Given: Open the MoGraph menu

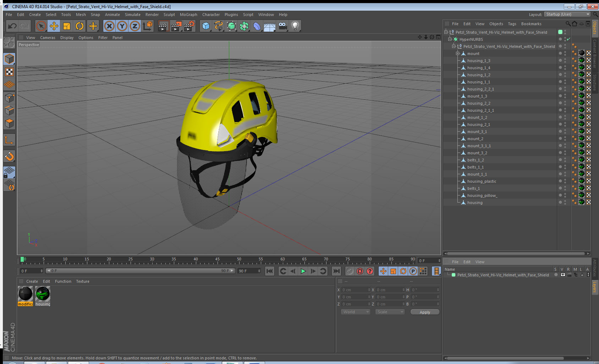Looking at the screenshot, I should click(x=188, y=15).
